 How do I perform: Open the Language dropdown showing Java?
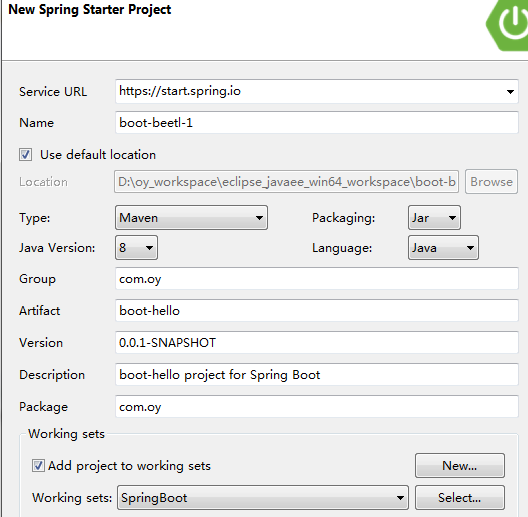(x=443, y=248)
